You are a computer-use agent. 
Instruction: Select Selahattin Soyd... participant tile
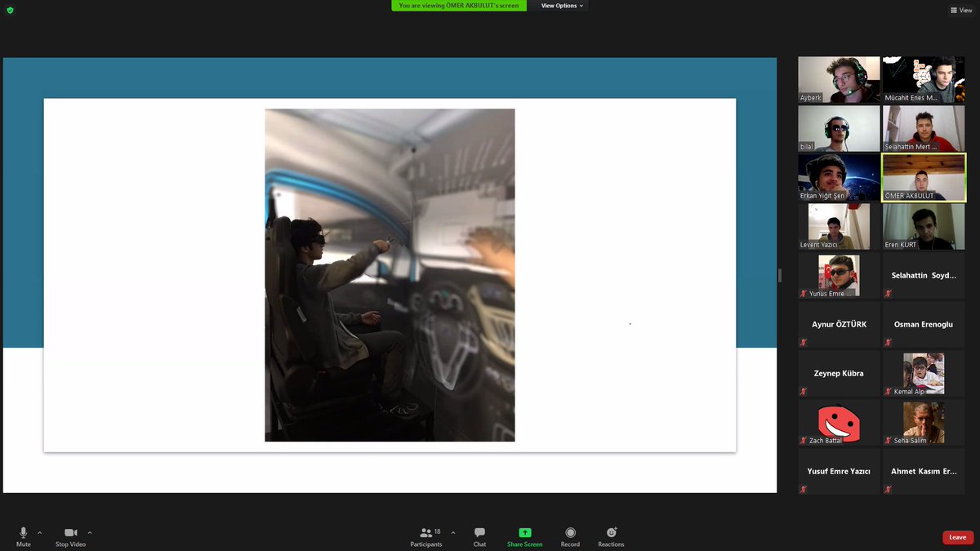point(924,276)
